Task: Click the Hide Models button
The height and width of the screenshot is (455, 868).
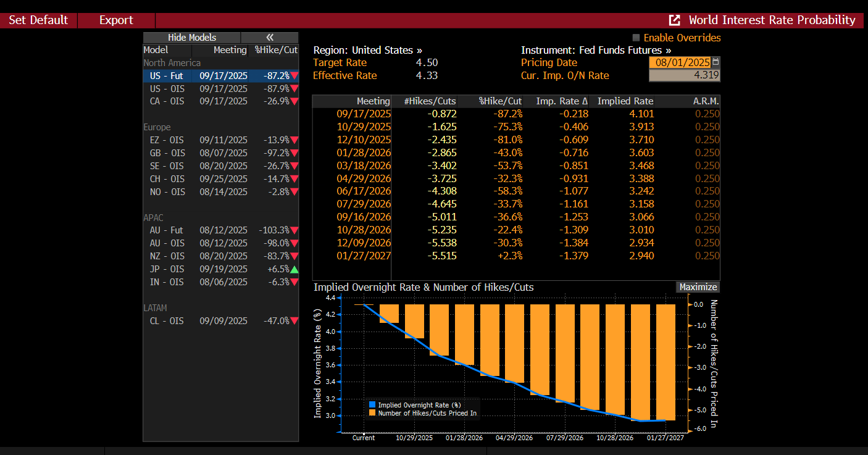Action: click(192, 38)
